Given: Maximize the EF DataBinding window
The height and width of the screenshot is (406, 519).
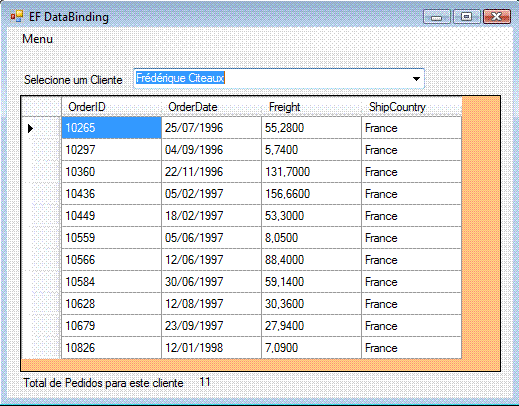Looking at the screenshot, I should [467, 17].
